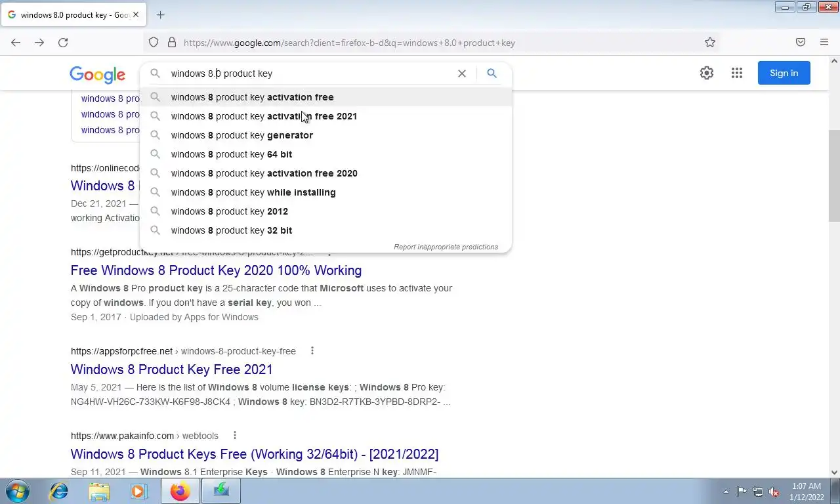Click the pakainfo.com URL breadcrumb
The width and height of the screenshot is (840, 504).
coord(144,436)
